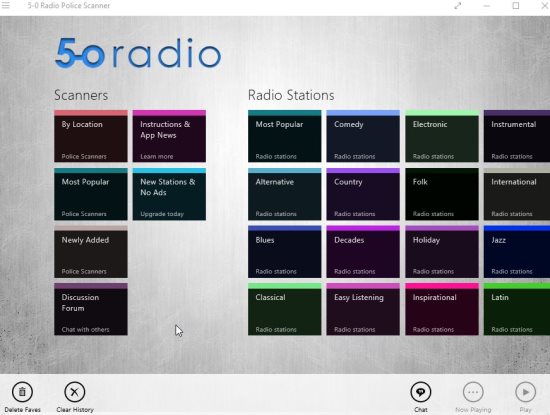Maximize the 5-0 Radio window
This screenshot has width=550, height=415.
point(516,6)
